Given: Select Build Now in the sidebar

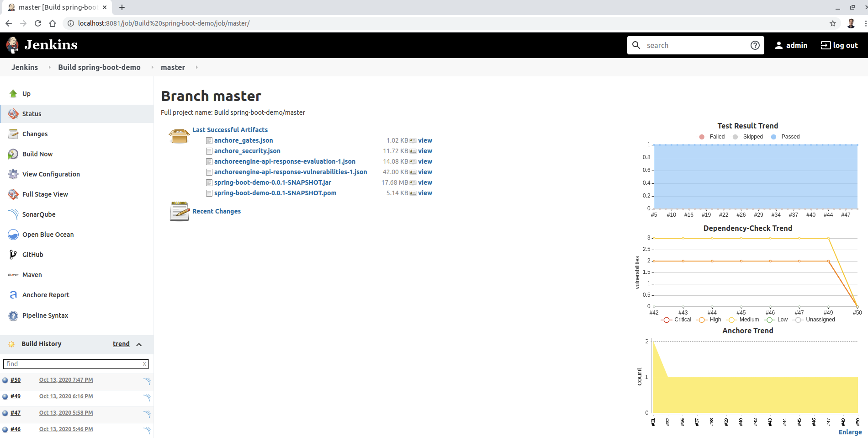Looking at the screenshot, I should coord(37,154).
